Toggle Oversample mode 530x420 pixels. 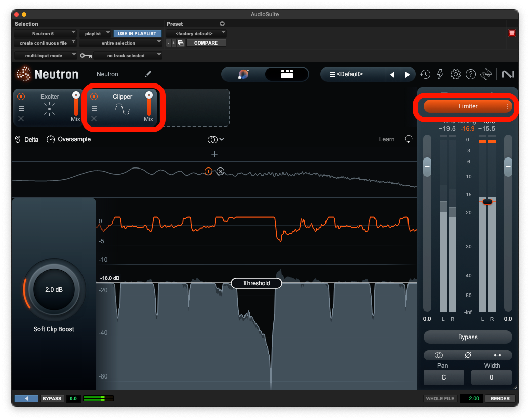(69, 139)
